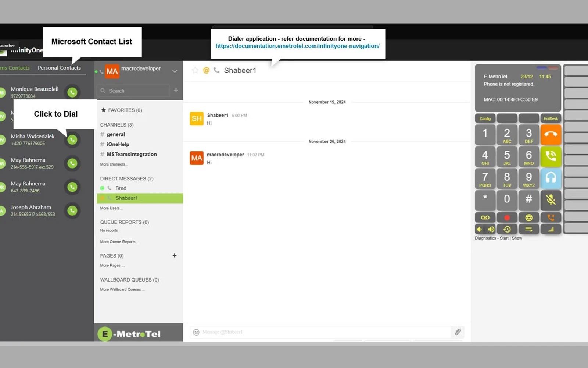Image resolution: width=588 pixels, height=368 pixels.
Task: Click the plus button beside the search box
Action: pyautogui.click(x=176, y=90)
